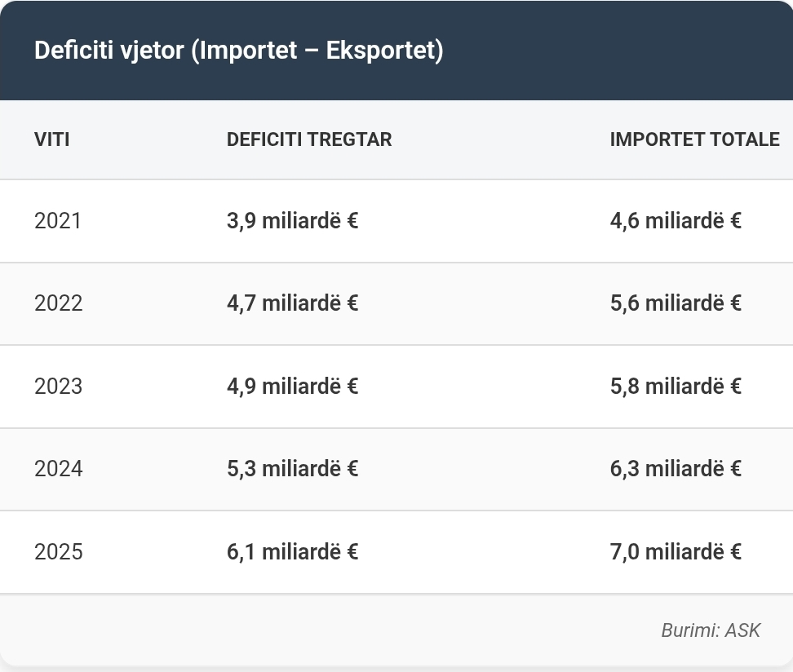Select the 2021 year cell
Viewport: 793px width, 672px height.
click(x=58, y=221)
